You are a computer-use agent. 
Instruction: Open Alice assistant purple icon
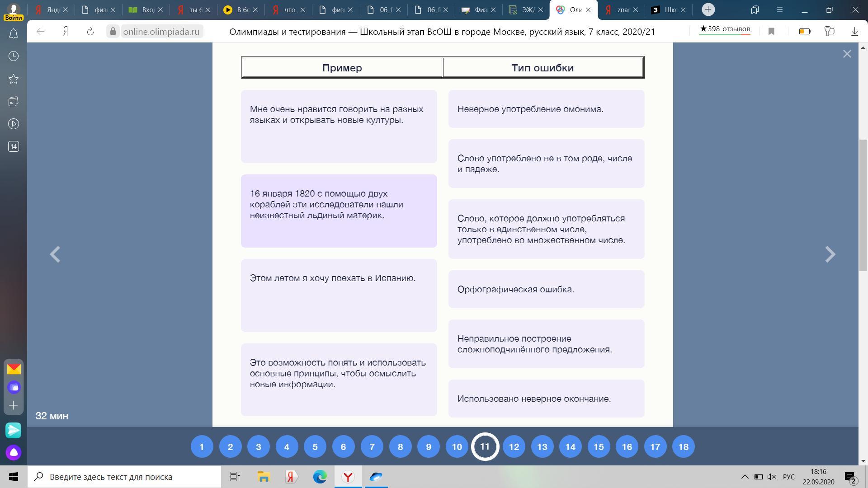(x=14, y=452)
